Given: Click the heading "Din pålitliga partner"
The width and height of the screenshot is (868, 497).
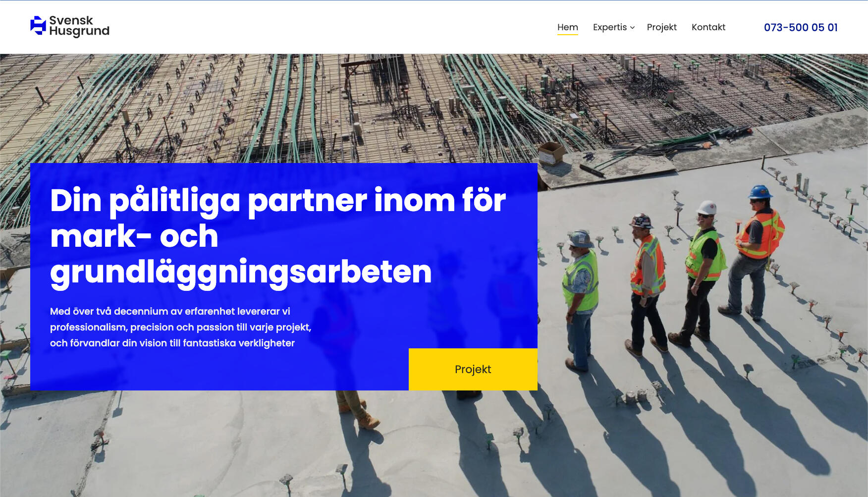Looking at the screenshot, I should (x=278, y=236).
